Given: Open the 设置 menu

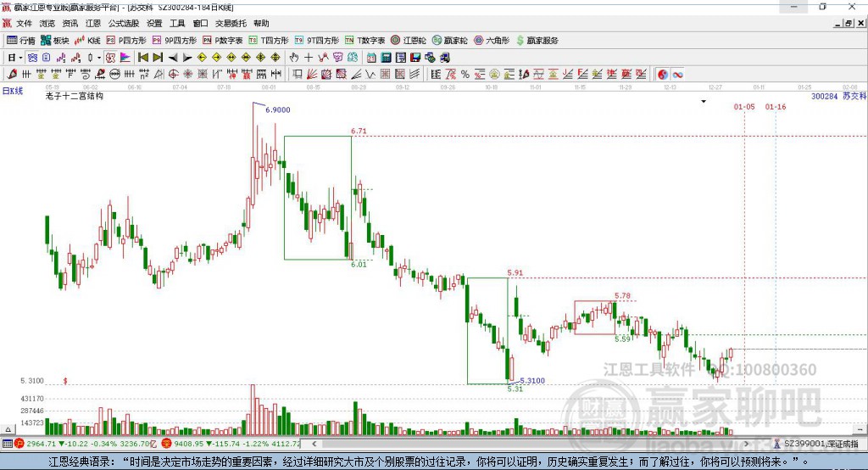Looking at the screenshot, I should point(154,23).
